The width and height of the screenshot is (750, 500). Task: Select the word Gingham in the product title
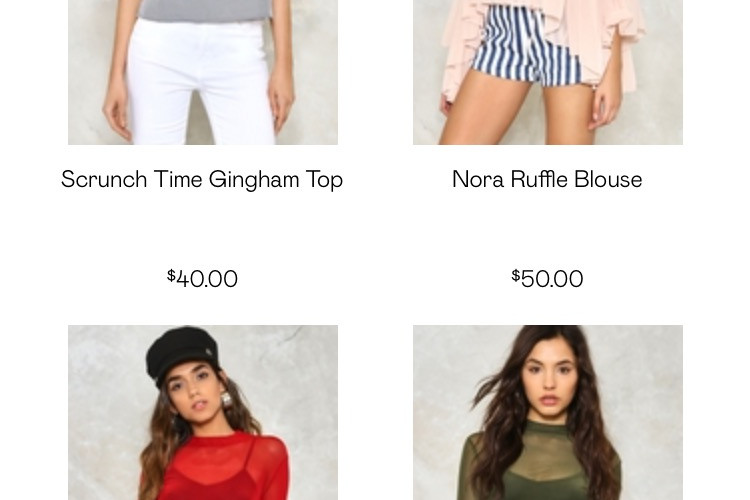pos(254,180)
